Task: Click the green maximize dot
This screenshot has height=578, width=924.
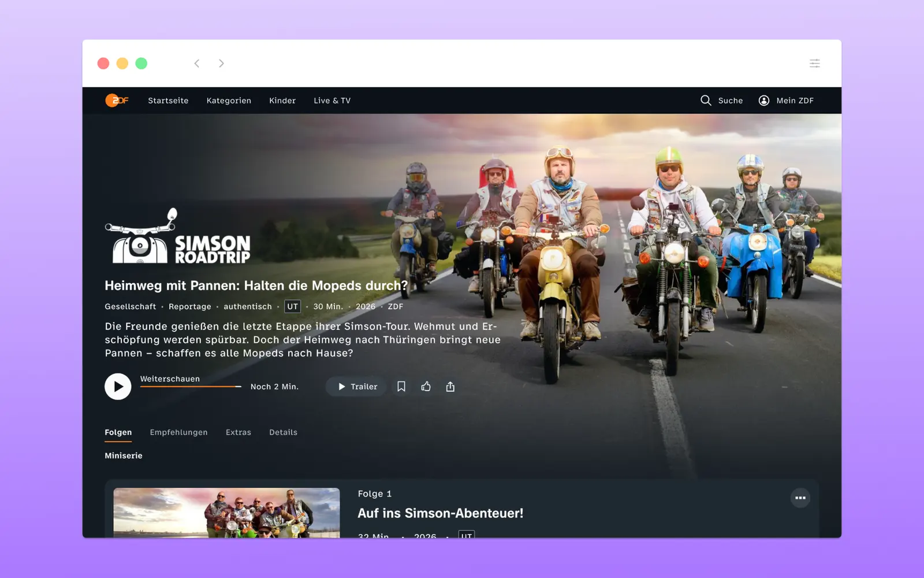Action: [x=141, y=64]
